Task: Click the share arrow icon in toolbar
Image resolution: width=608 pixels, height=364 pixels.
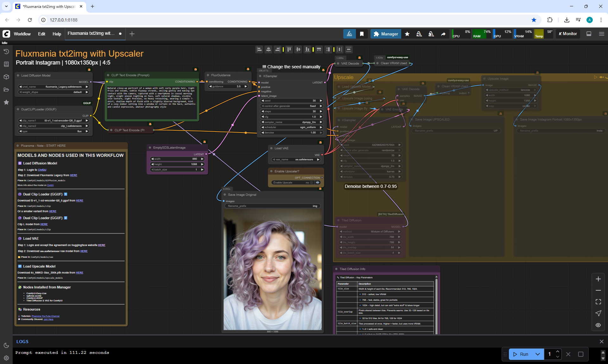Action: (x=443, y=34)
